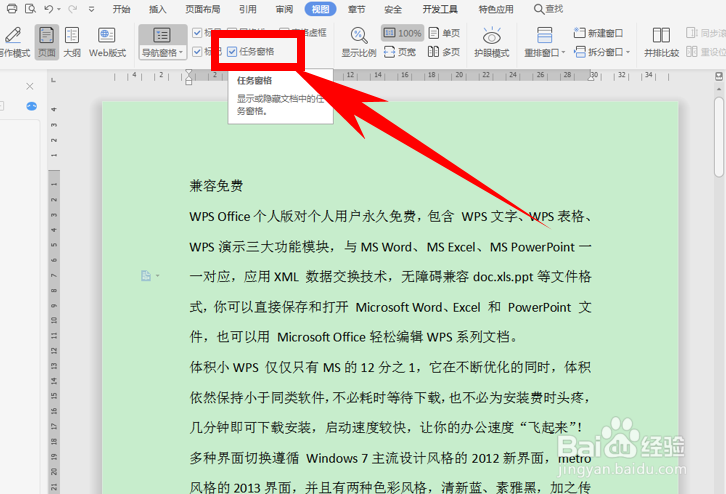
Task: Expand the 拆分窗口 dropdown arrow
Action: (x=628, y=52)
